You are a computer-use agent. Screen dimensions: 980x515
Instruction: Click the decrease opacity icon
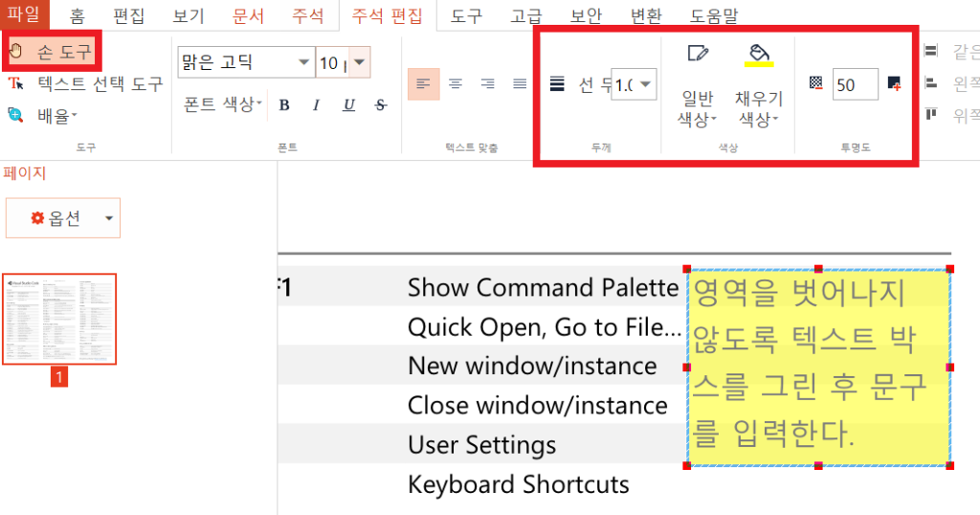815,83
